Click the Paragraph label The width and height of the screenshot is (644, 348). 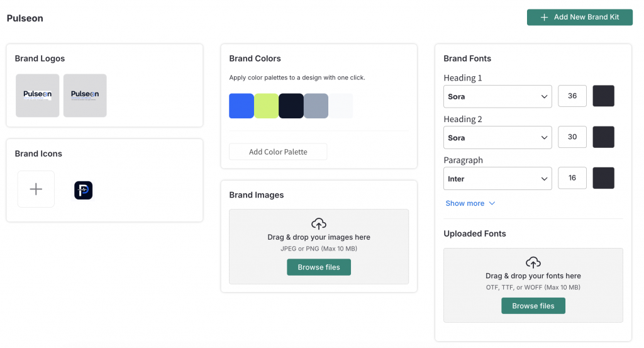[464, 160]
